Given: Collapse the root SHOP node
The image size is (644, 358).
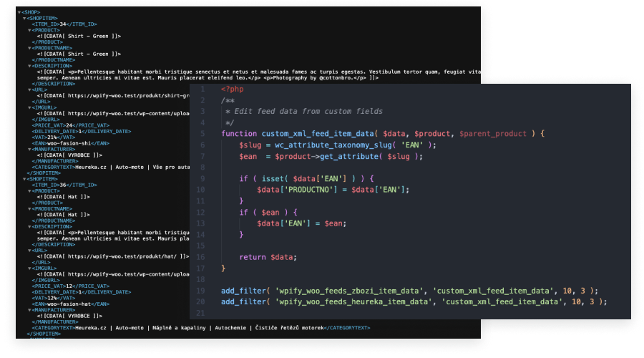Looking at the screenshot, I should click(19, 12).
